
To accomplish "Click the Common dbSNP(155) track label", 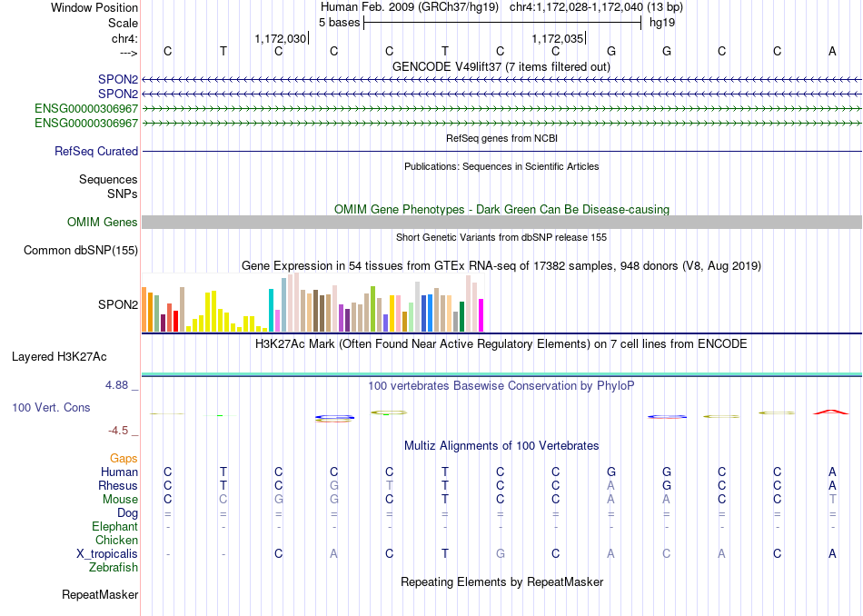I will pos(80,251).
